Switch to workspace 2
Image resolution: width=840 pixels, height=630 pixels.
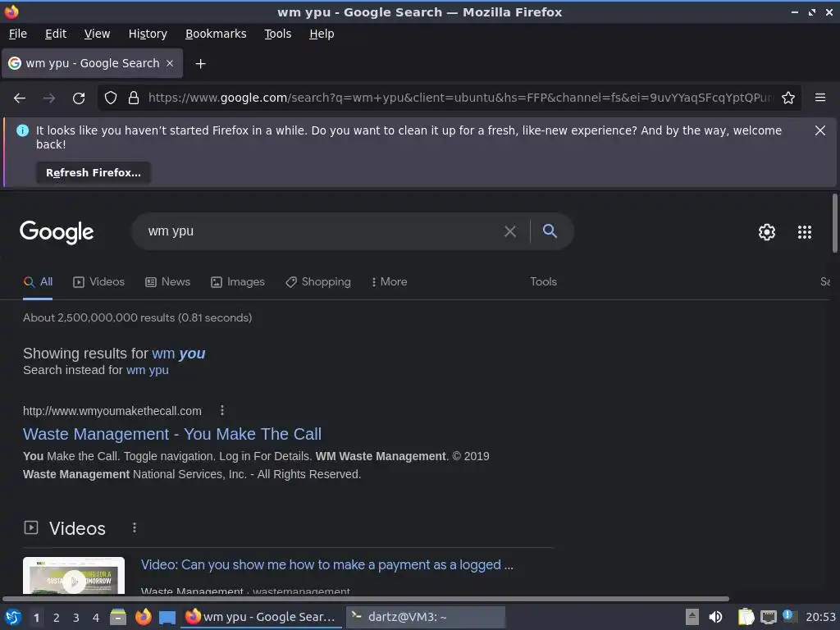(x=57, y=618)
